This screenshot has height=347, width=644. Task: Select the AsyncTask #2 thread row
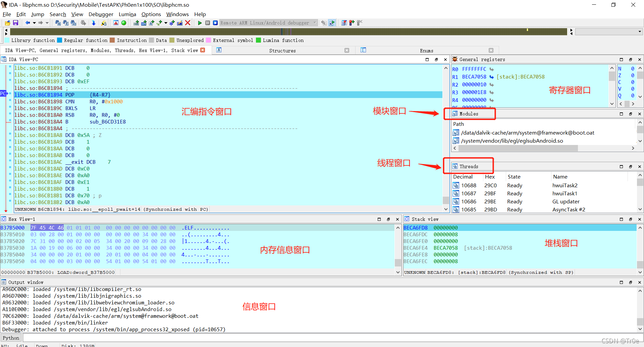543,209
